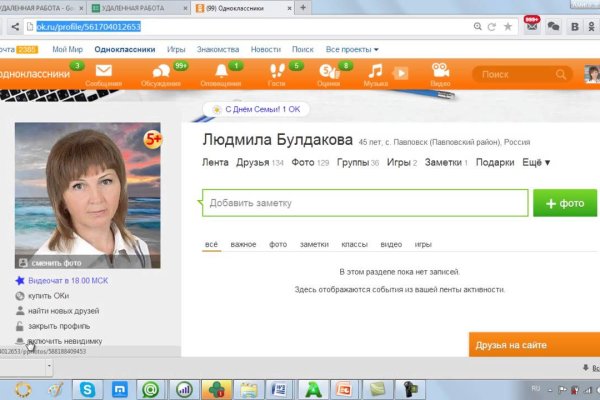Toggle закрыть профиль profile lock
Image resolution: width=600 pixels, height=400 pixels.
pyautogui.click(x=58, y=326)
